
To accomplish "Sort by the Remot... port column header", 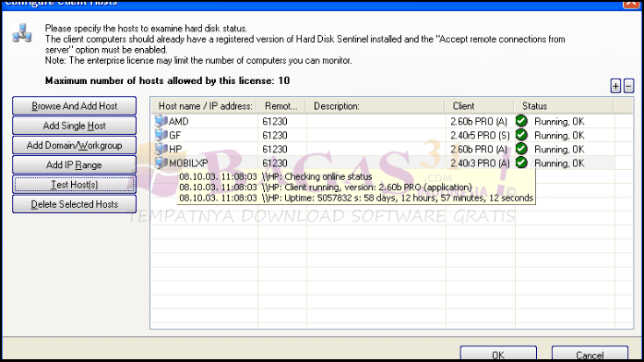I will [x=281, y=106].
